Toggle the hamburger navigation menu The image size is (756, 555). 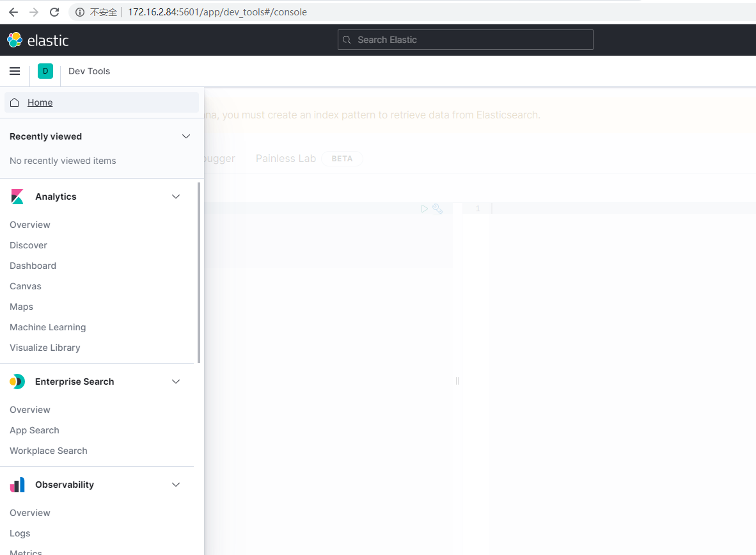pos(15,72)
